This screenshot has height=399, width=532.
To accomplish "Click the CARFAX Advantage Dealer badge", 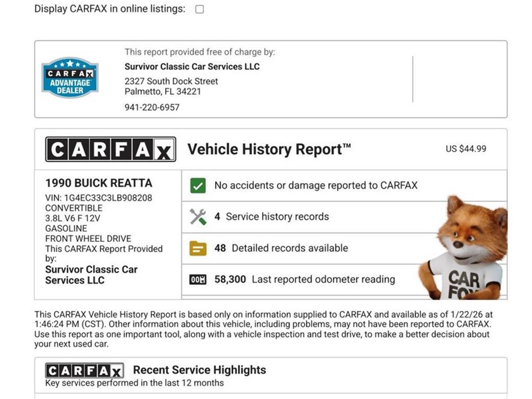I will 70,78.
